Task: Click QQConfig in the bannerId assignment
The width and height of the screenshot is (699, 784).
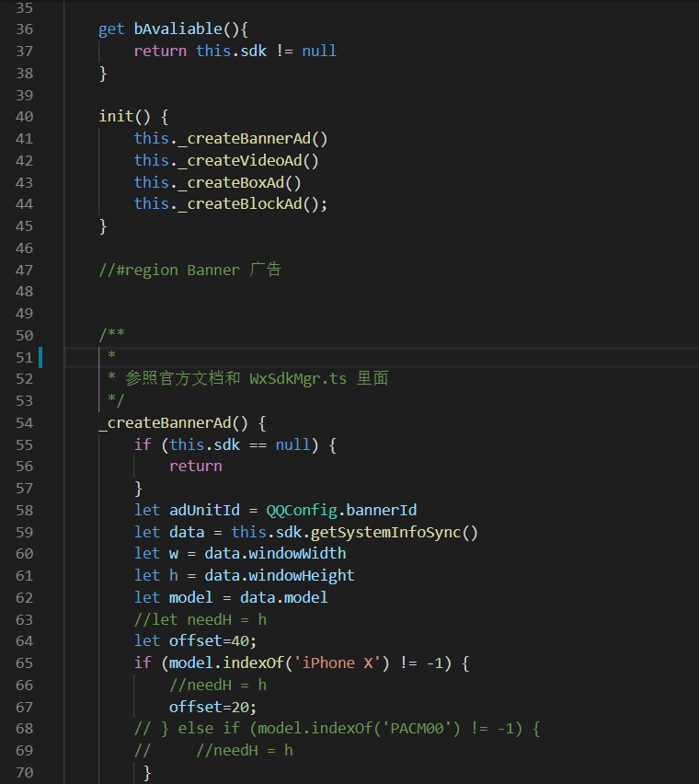Action: click(302, 511)
